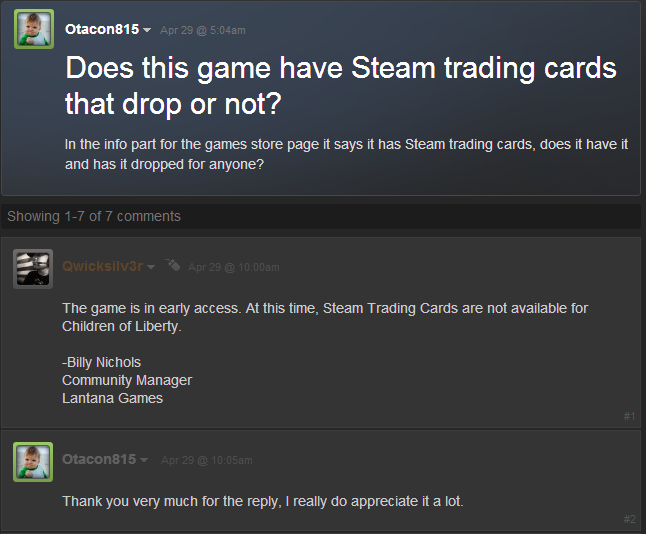Open Otacon815's avatar in the original post
The width and height of the screenshot is (646, 534).
(34, 29)
